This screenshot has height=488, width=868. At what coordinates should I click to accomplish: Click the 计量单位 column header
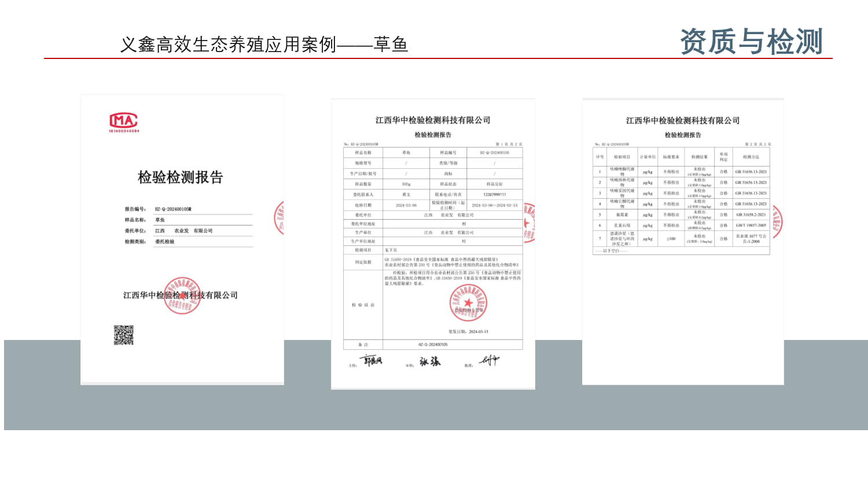tap(648, 157)
